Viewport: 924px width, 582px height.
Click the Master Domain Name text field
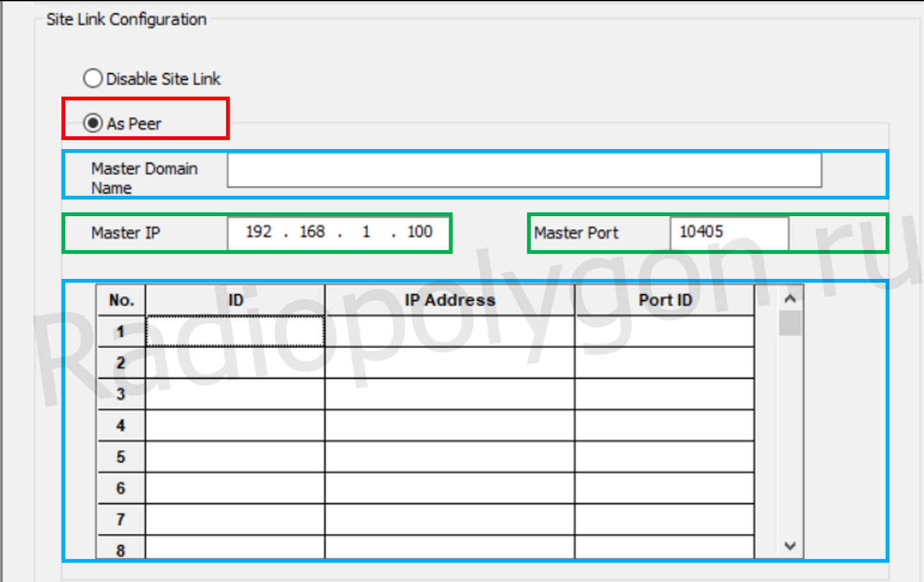point(523,171)
